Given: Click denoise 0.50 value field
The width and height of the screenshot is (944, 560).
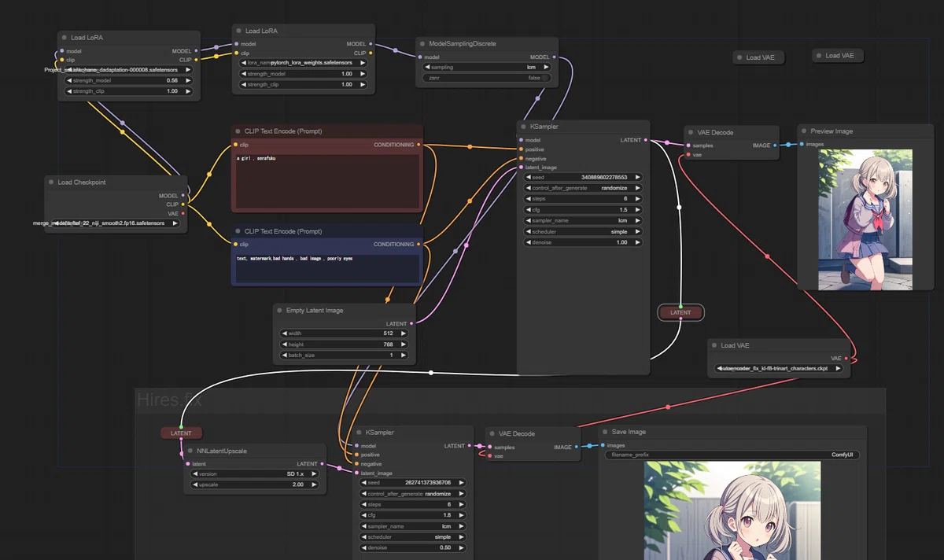Looking at the screenshot, I should (412, 547).
